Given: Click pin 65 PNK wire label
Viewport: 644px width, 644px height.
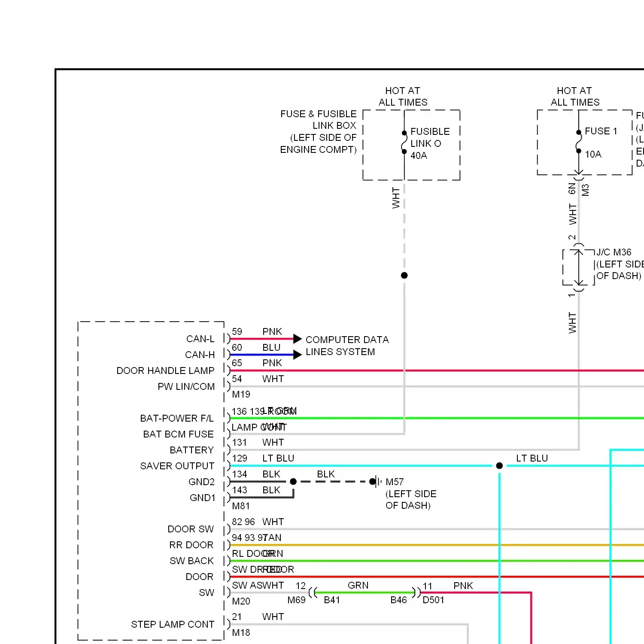Looking at the screenshot, I should 257,363.
